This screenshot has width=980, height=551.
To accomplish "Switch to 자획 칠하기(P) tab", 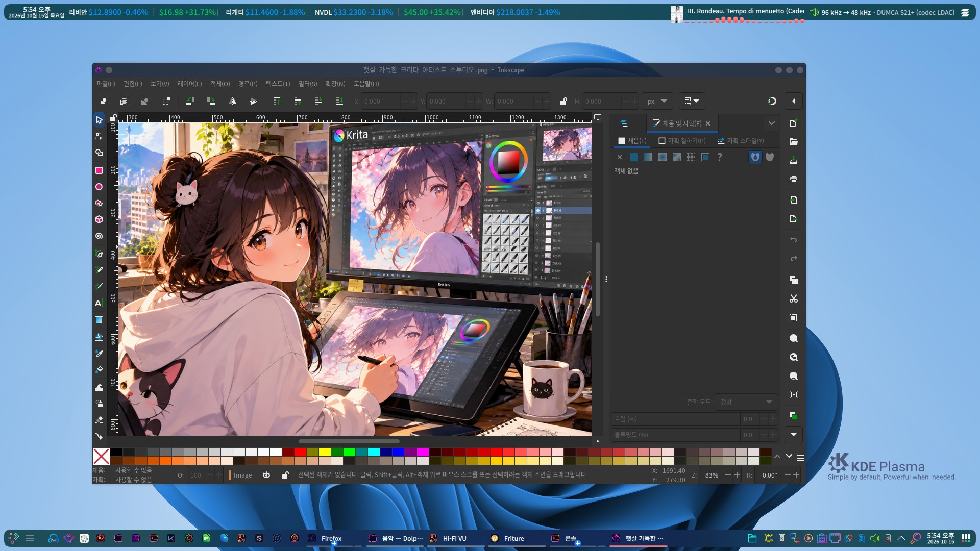I will click(682, 141).
